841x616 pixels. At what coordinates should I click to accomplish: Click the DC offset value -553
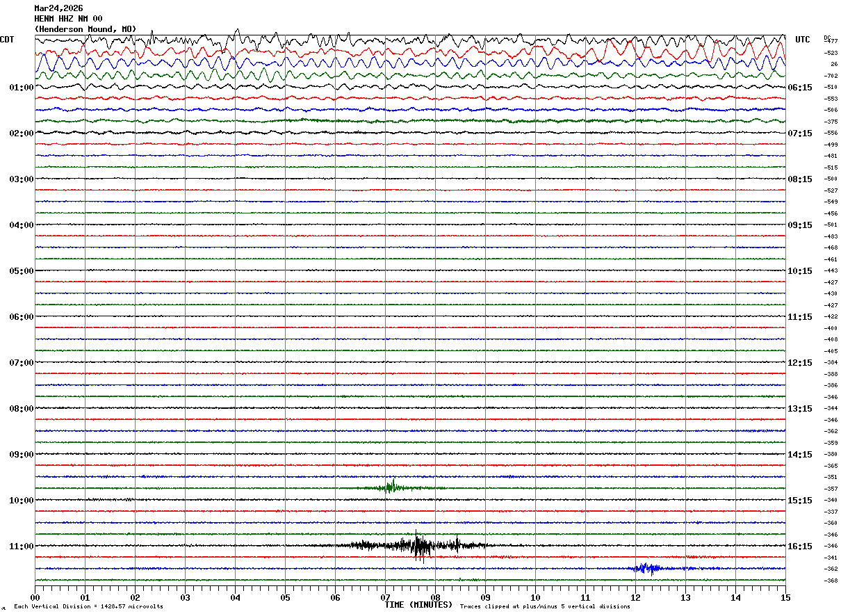831,99
